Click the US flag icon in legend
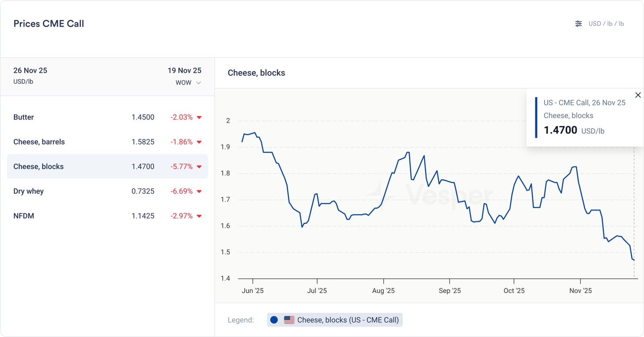 (x=289, y=320)
